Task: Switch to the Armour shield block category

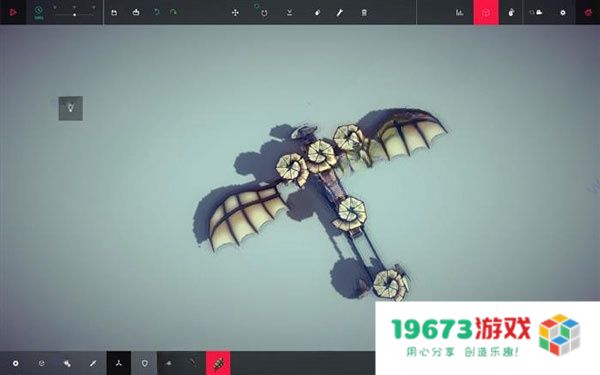Action: tap(144, 363)
